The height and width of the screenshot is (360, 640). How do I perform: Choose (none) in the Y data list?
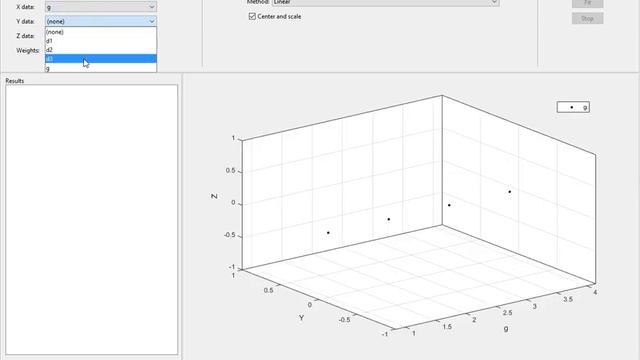101,32
